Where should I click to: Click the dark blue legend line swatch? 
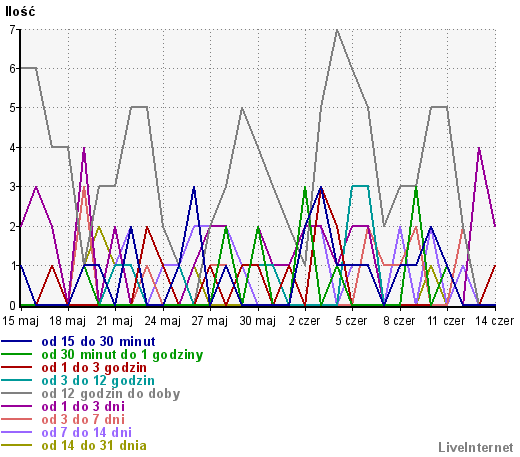pyautogui.click(x=17, y=342)
